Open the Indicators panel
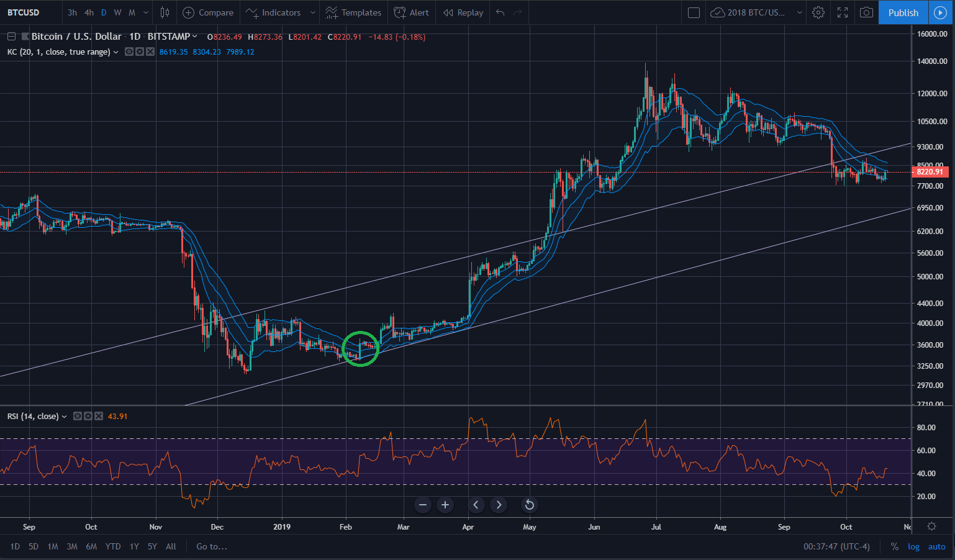955x560 pixels. 273,12
